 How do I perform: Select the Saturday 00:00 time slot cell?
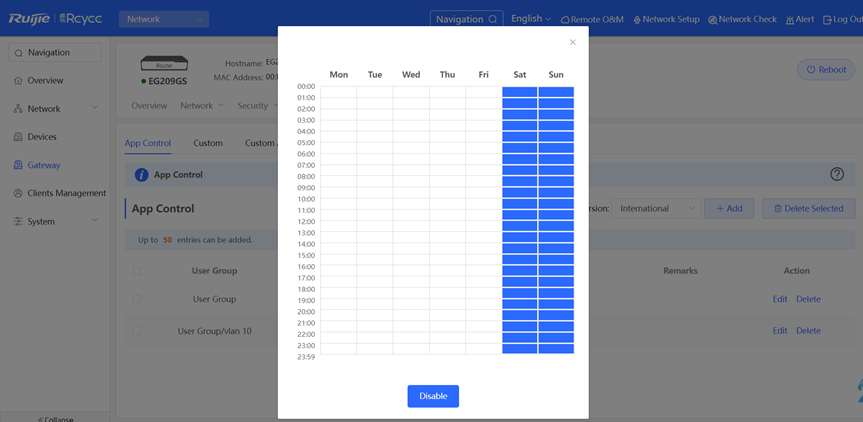(x=520, y=92)
